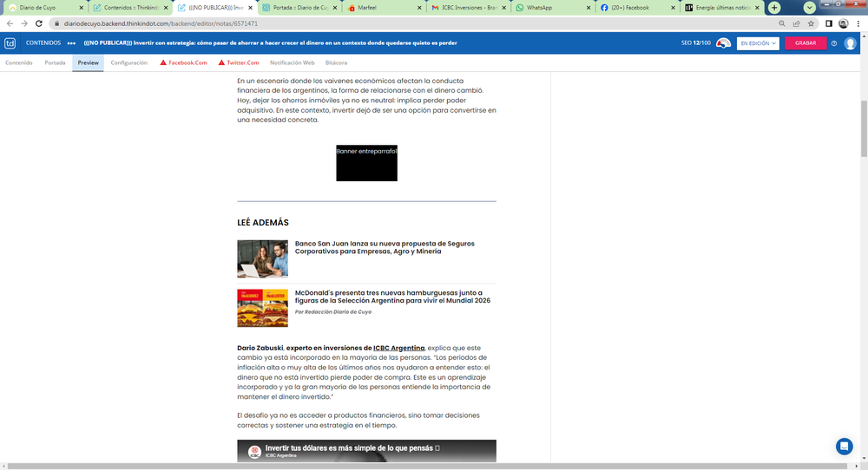Expand the EN EDICIÓN status dropdown
Viewport: 868px width, 470px height.
coord(757,43)
